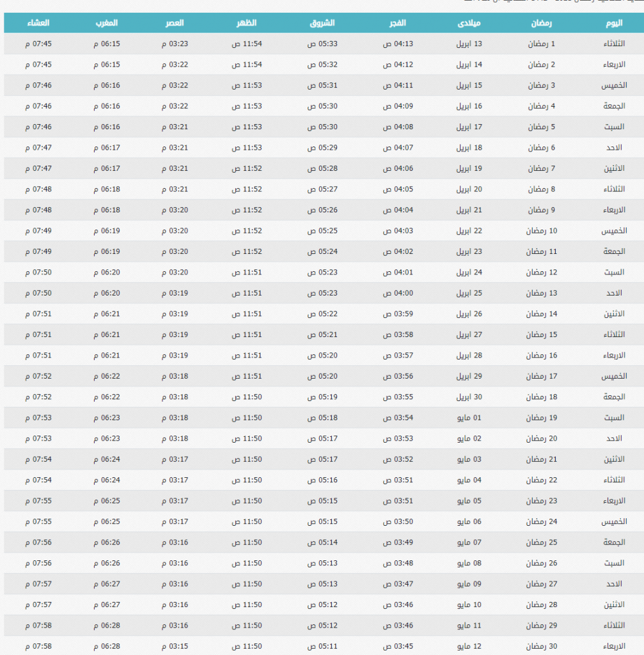
Task: Select the Fajr time 04:13 ص
Action: (x=398, y=44)
